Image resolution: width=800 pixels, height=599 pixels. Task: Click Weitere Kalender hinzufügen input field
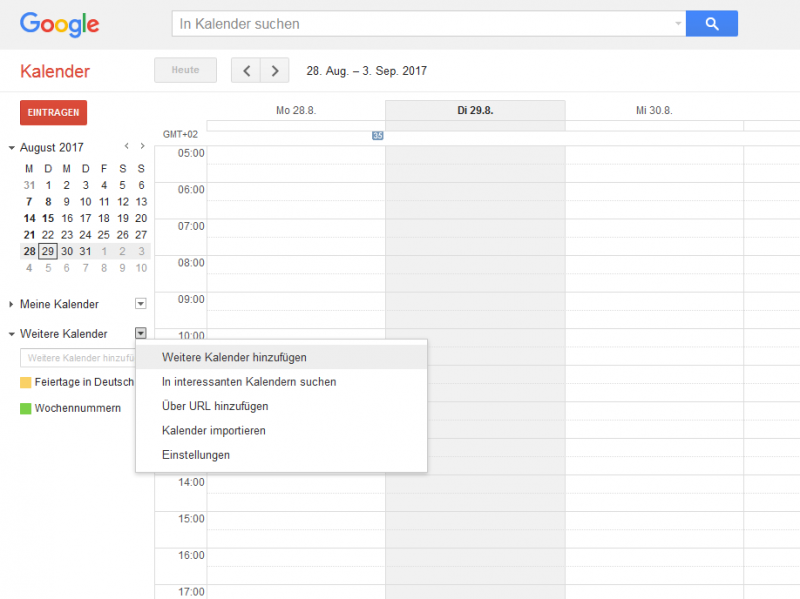click(78, 358)
